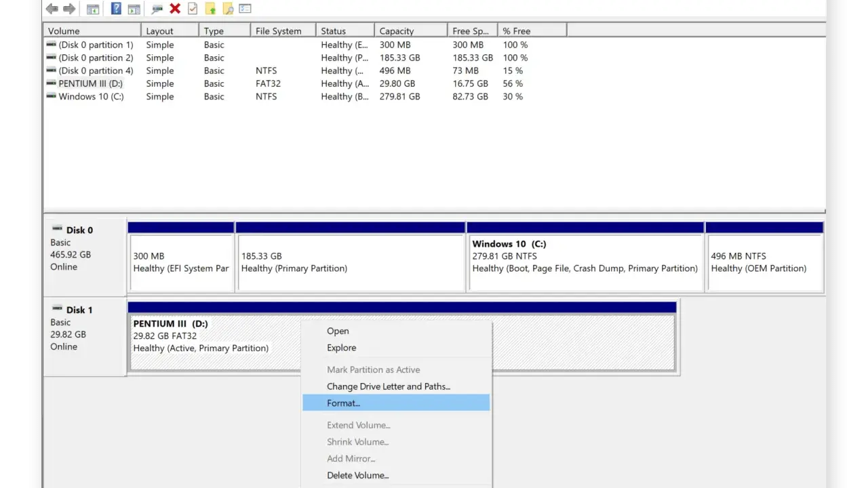
Task: Click the Forward arrow toolbar icon
Action: click(x=69, y=9)
